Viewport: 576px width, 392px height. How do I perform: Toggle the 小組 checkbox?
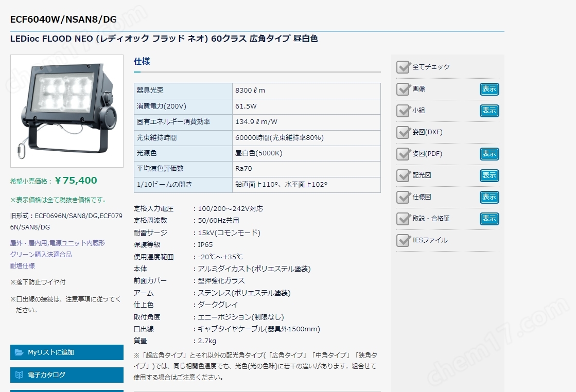pos(403,111)
